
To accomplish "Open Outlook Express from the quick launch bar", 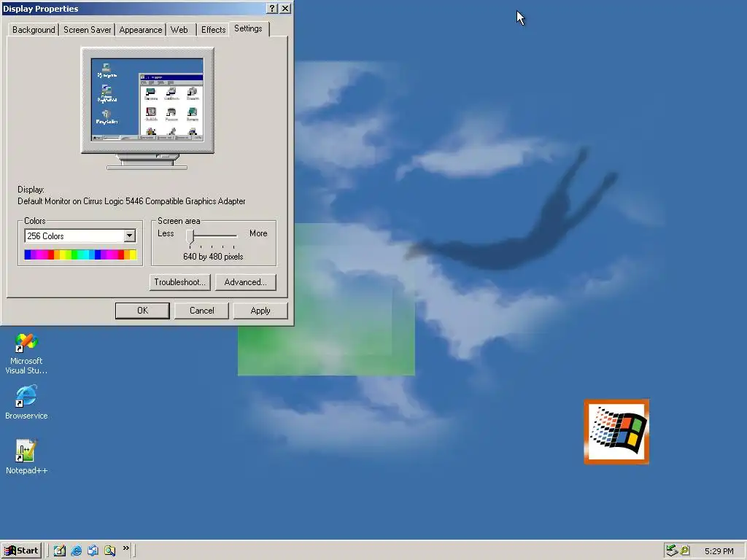I will [x=93, y=551].
